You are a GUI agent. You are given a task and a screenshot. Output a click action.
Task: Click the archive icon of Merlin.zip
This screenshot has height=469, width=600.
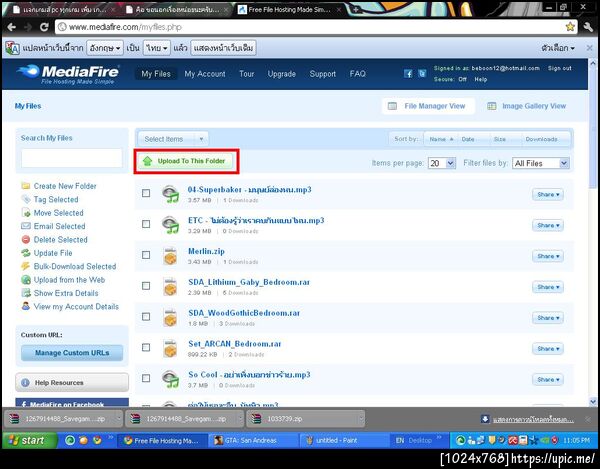[170, 256]
